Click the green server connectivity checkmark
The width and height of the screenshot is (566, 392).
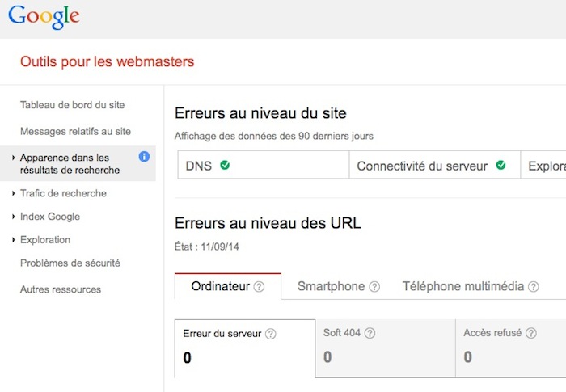click(501, 166)
